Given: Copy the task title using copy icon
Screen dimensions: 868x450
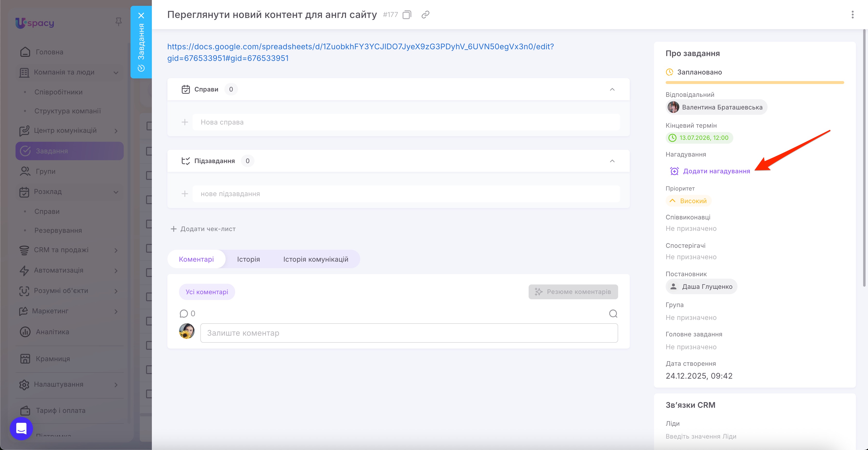Looking at the screenshot, I should 407,15.
